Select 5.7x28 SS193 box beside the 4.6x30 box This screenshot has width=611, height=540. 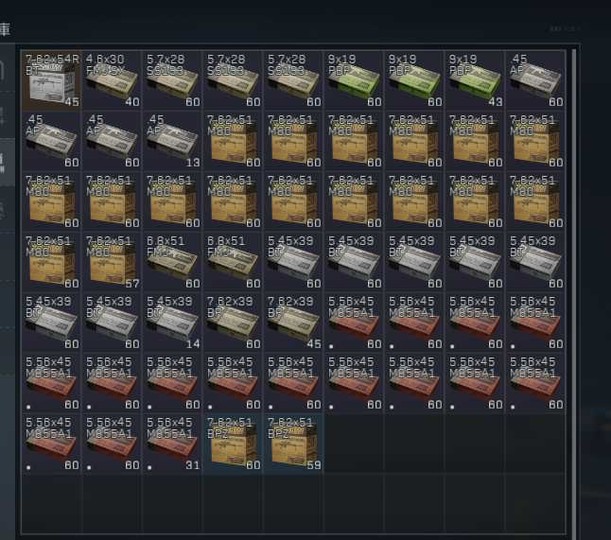coord(173,80)
